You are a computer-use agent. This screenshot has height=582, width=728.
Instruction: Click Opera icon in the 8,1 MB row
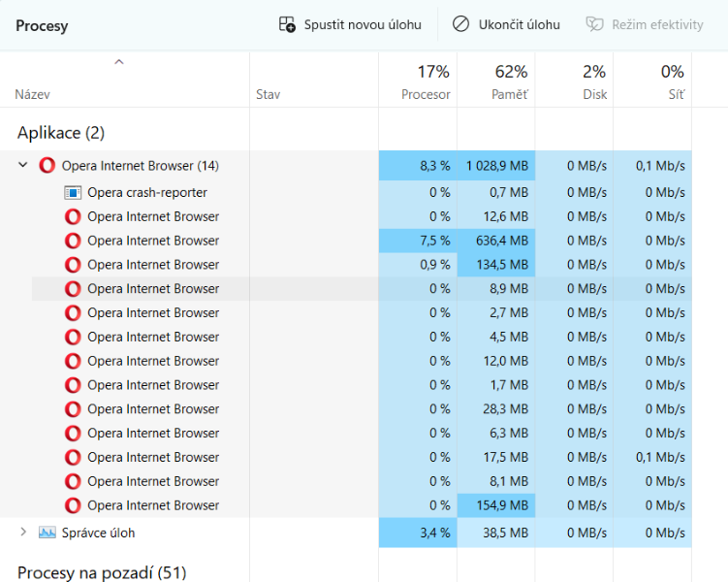coord(73,481)
